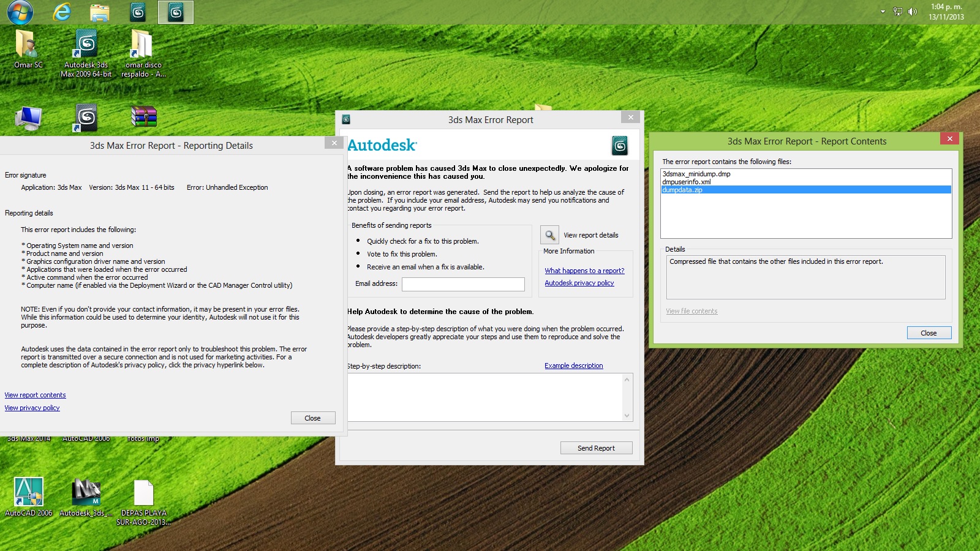
Task: Open File Explorer from the taskbar
Action: [99, 12]
